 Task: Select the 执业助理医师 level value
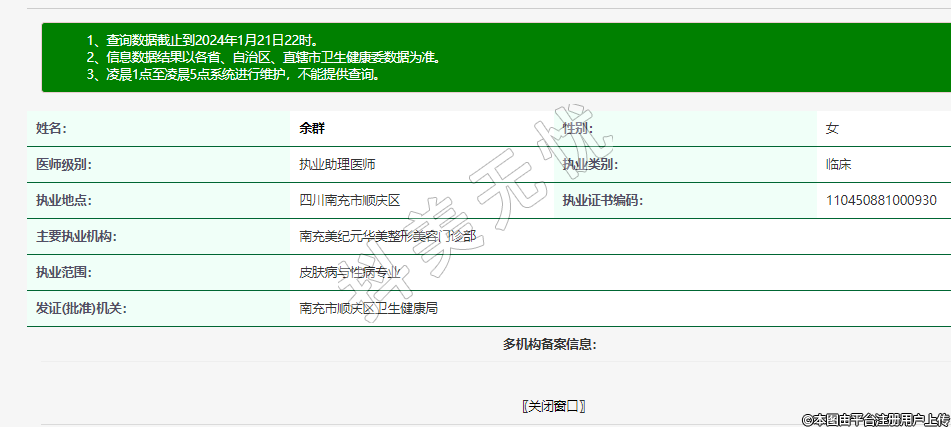point(338,164)
